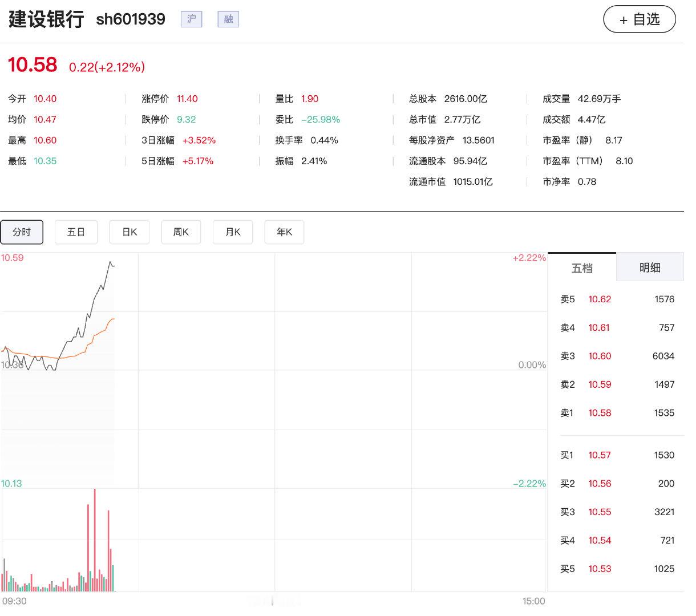696x616 pixels.
Task: Select 买1 row price 10.57
Action: (x=600, y=455)
